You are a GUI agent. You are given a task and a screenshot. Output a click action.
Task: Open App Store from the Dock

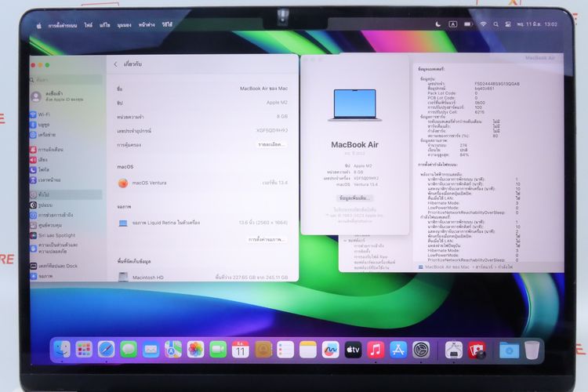click(x=398, y=350)
